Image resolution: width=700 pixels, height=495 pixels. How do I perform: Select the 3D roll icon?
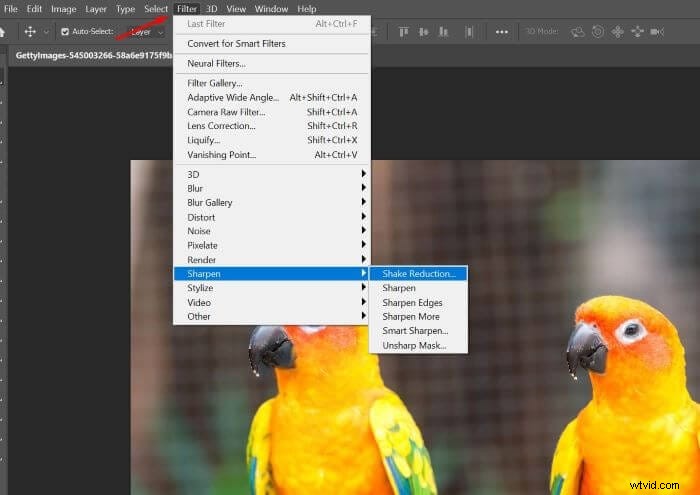point(598,32)
